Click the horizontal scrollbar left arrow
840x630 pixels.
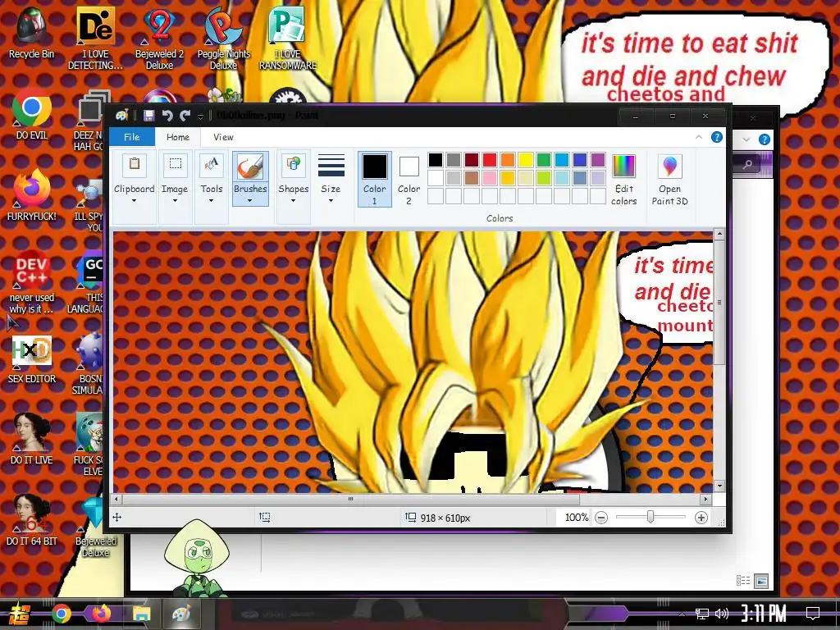[116, 499]
